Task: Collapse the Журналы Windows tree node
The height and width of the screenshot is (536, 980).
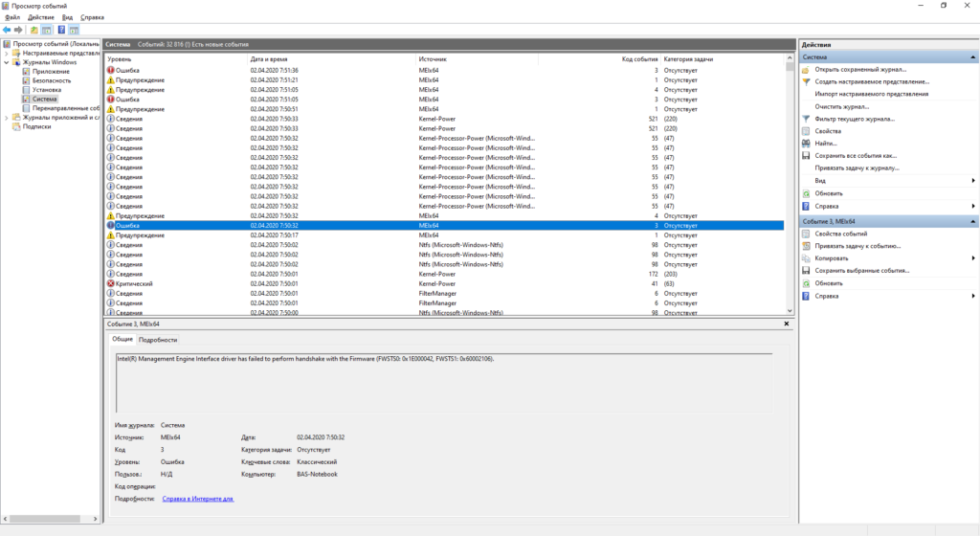Action: pos(7,62)
